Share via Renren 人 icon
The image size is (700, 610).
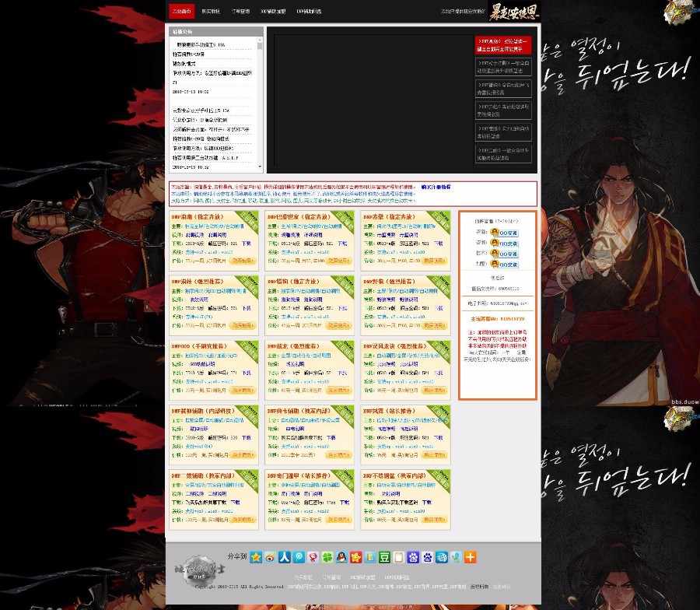tap(285, 557)
